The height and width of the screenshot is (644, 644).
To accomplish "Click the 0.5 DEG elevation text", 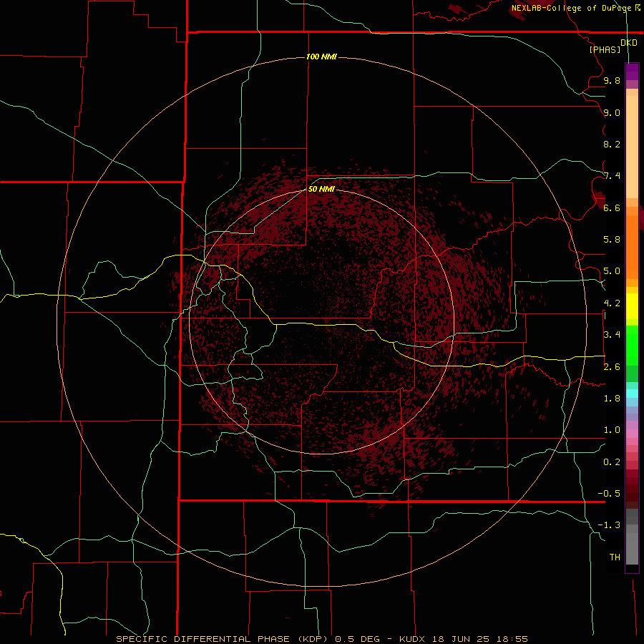I will point(356,639).
